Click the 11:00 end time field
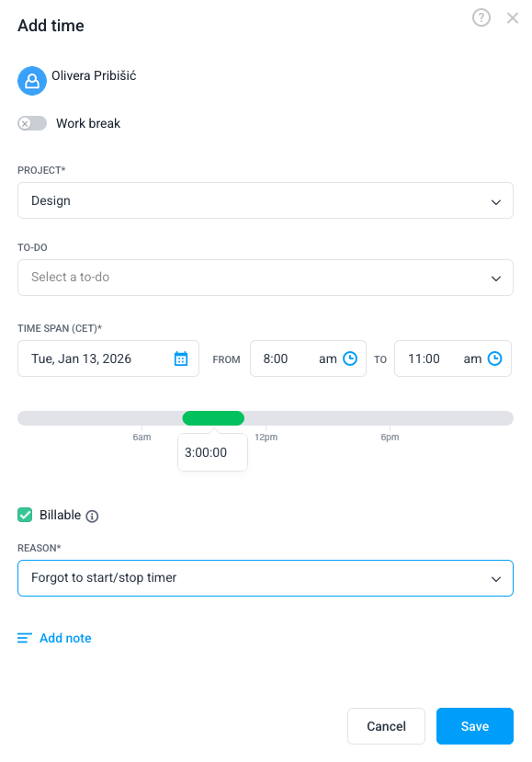The height and width of the screenshot is (762, 532). [x=427, y=358]
